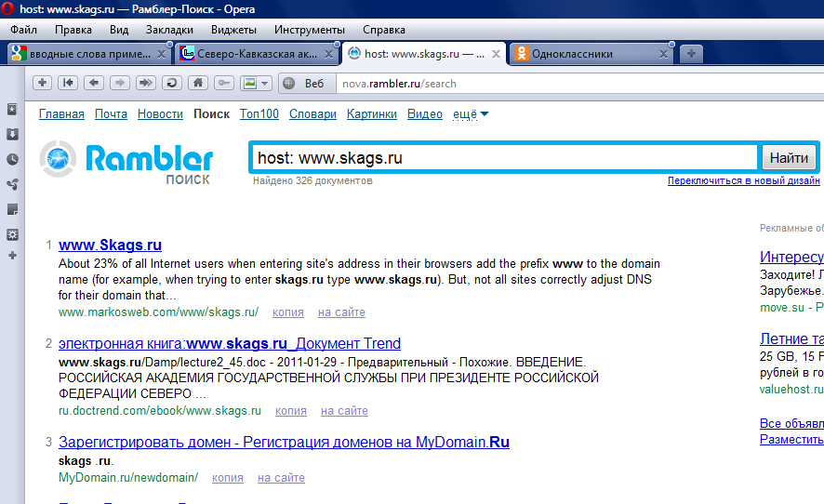This screenshot has width=824, height=504.
Task: Open the Downloads sidebar panel icon
Action: click(x=12, y=135)
